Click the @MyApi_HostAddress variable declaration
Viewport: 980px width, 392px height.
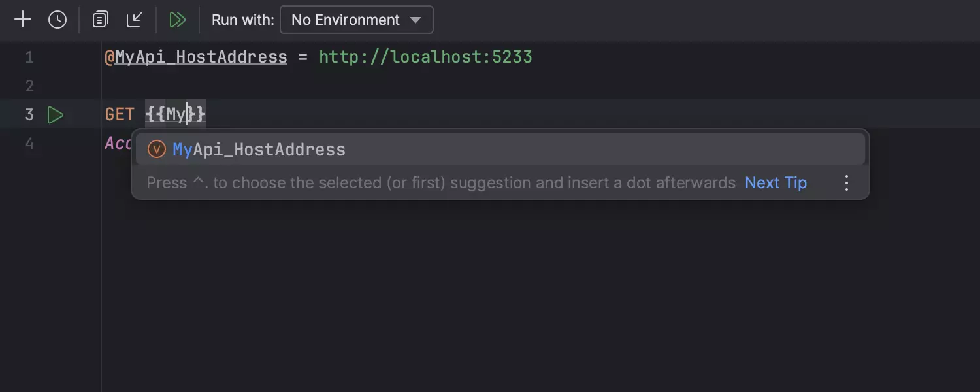(x=196, y=57)
